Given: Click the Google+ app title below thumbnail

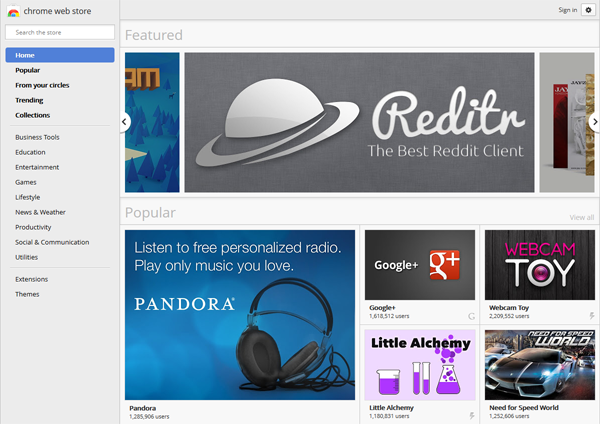Looking at the screenshot, I should [x=382, y=307].
